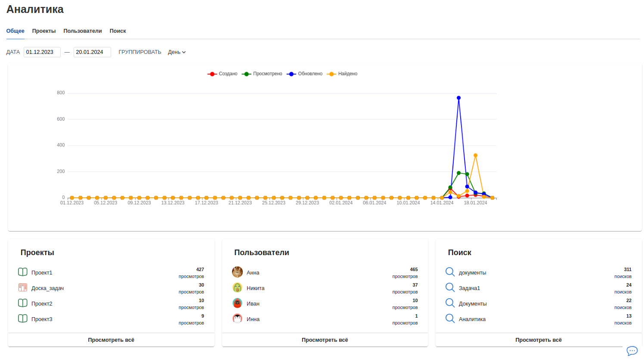Switch to the Проекты tab
Image resolution: width=644 pixels, height=359 pixels.
click(x=44, y=31)
